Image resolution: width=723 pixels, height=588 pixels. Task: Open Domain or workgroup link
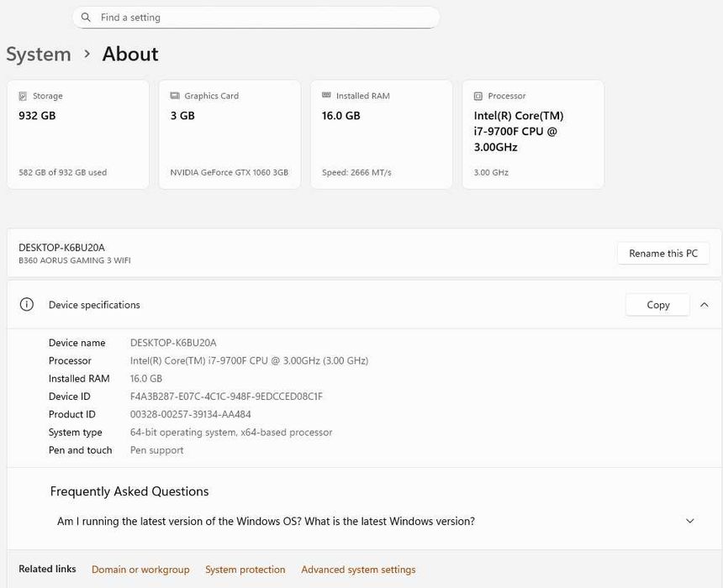(x=140, y=570)
